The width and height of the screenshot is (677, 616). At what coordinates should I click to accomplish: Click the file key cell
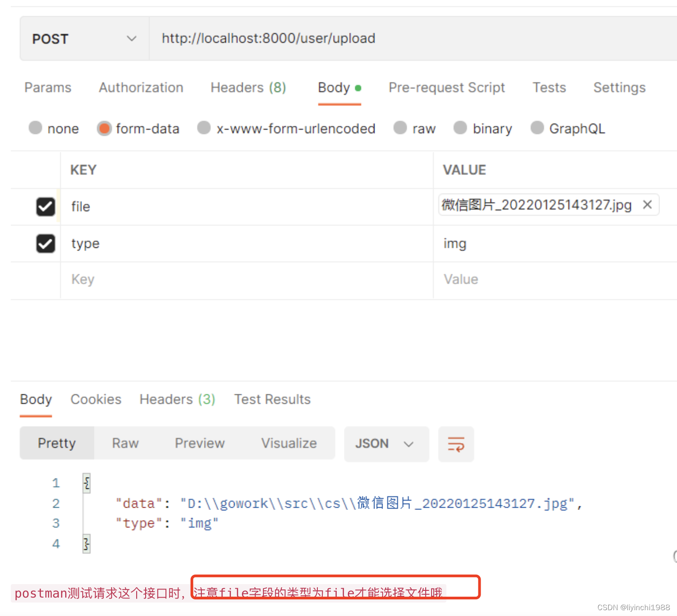(246, 207)
